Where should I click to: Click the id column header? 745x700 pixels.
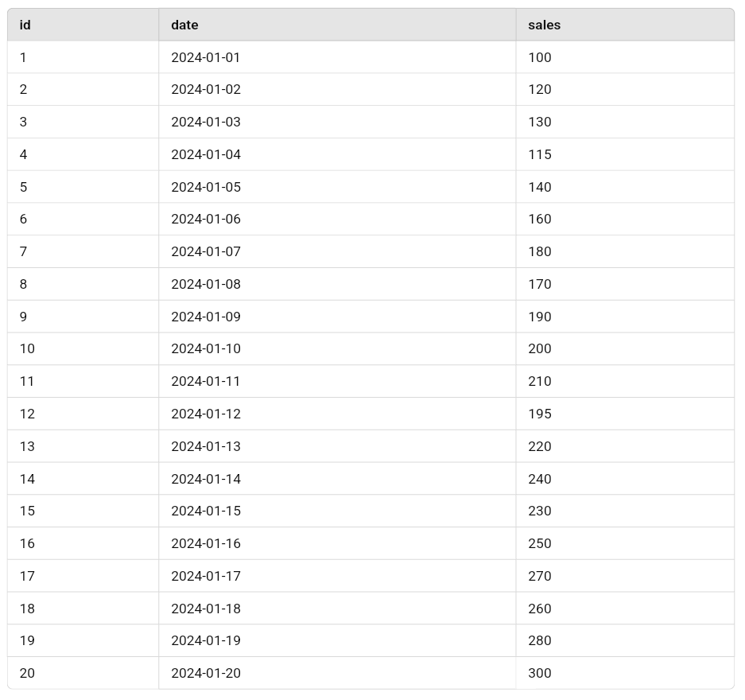(25, 25)
